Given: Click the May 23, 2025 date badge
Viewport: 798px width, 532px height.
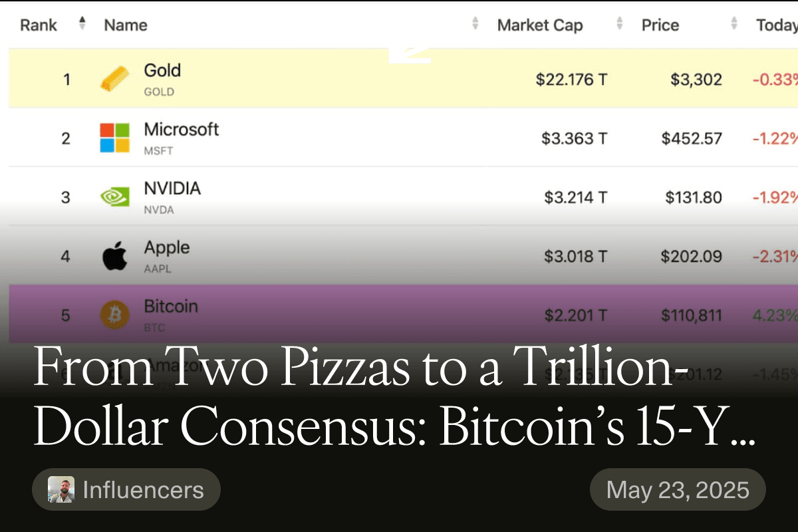Looking at the screenshot, I should [x=678, y=489].
